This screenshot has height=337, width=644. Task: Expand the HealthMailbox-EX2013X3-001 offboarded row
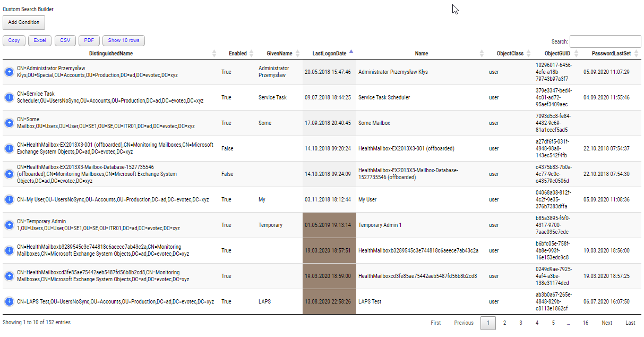coord(8,148)
